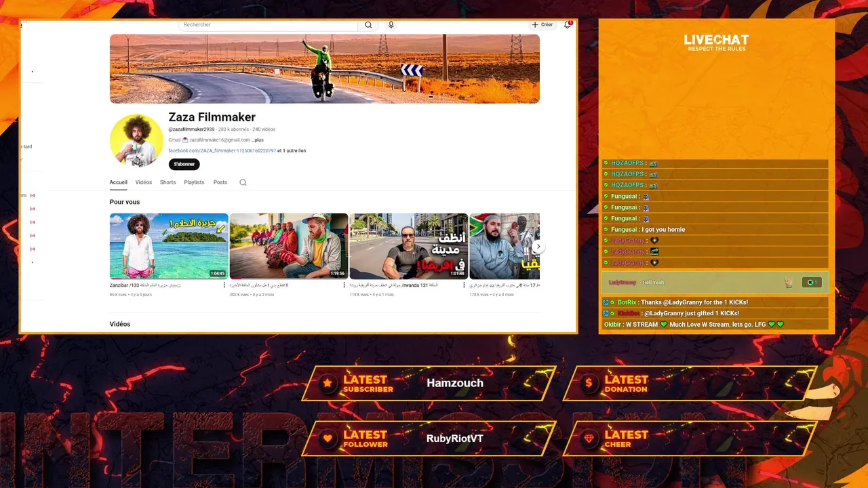The height and width of the screenshot is (488, 868).
Task: Show next videos with carousel arrow
Action: click(538, 247)
